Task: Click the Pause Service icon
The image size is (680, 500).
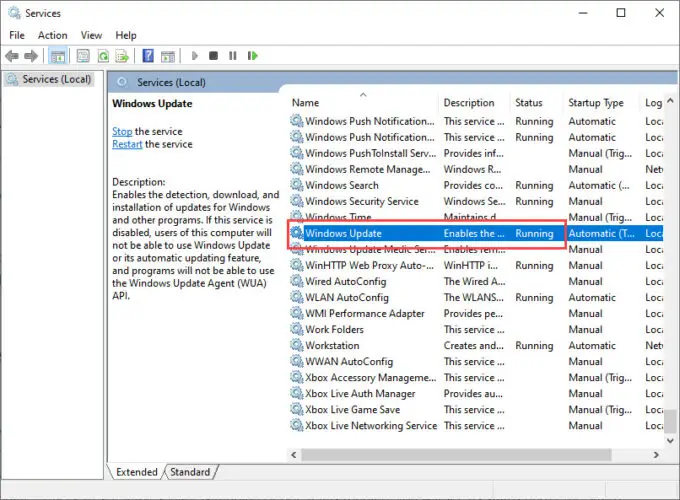Action: 233,56
